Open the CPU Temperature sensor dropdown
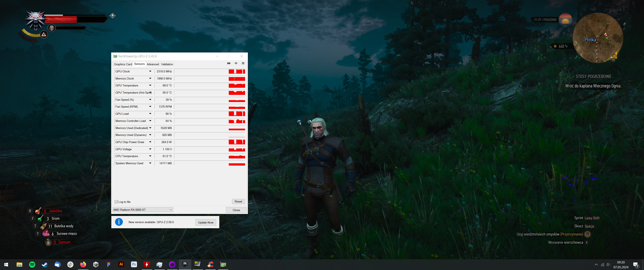644x270 pixels. (x=150, y=156)
